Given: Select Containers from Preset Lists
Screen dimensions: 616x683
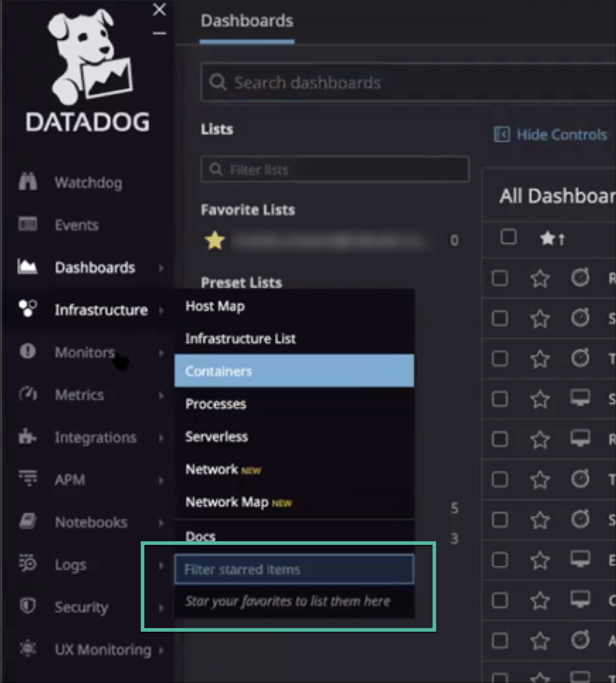Looking at the screenshot, I should (294, 371).
